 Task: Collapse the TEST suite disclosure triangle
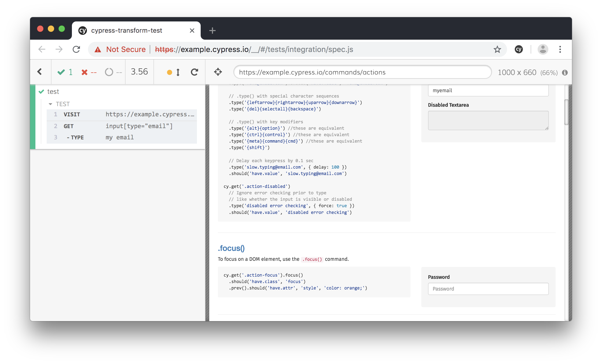coord(51,104)
